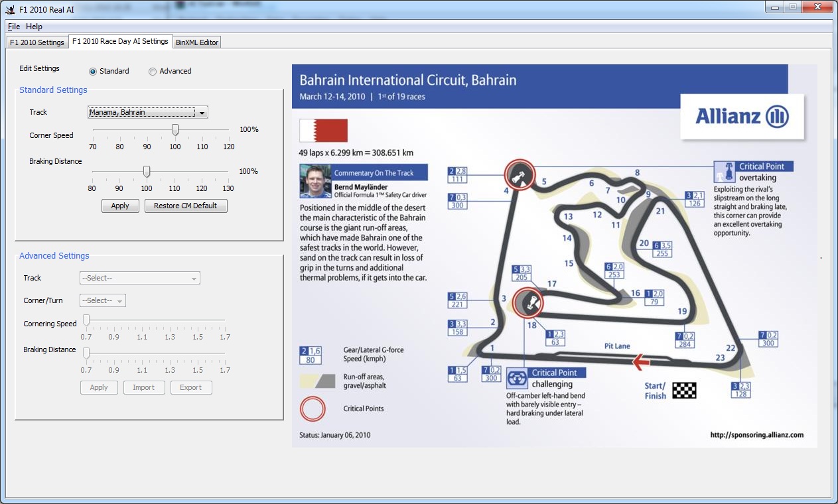This screenshot has width=838, height=504.
Task: Click the 'Start/ Finish' label
Action: [656, 391]
